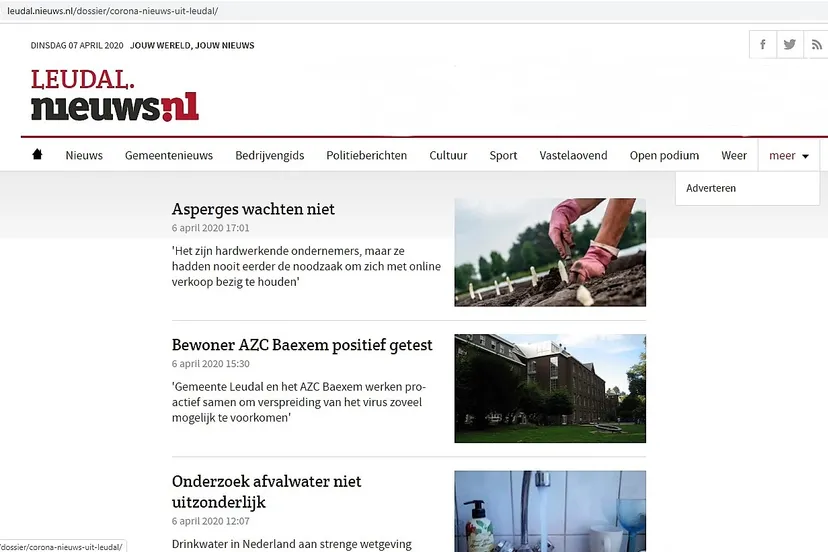This screenshot has width=828, height=552.
Task: Open the Facebook social icon
Action: (x=763, y=45)
